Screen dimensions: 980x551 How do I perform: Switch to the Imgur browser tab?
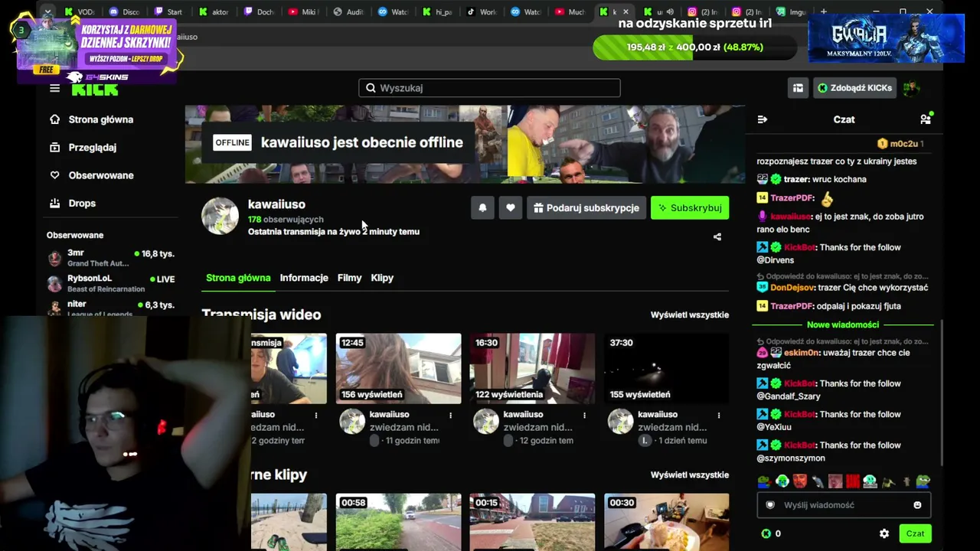791,12
